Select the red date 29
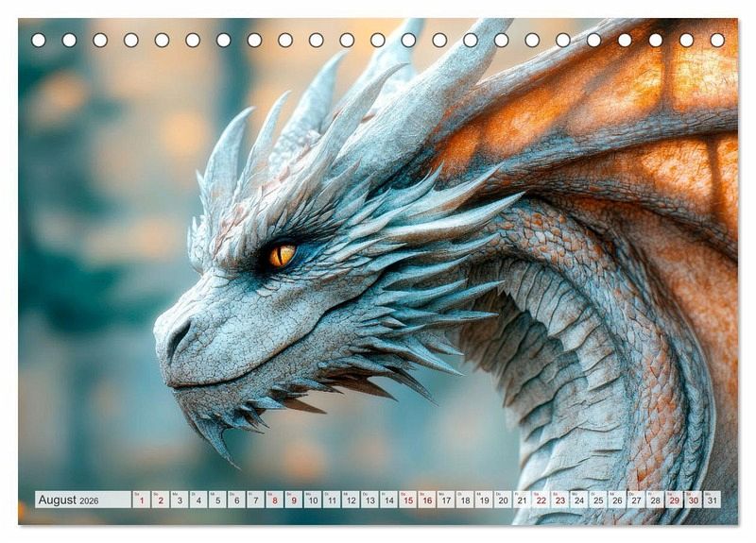 click(675, 500)
